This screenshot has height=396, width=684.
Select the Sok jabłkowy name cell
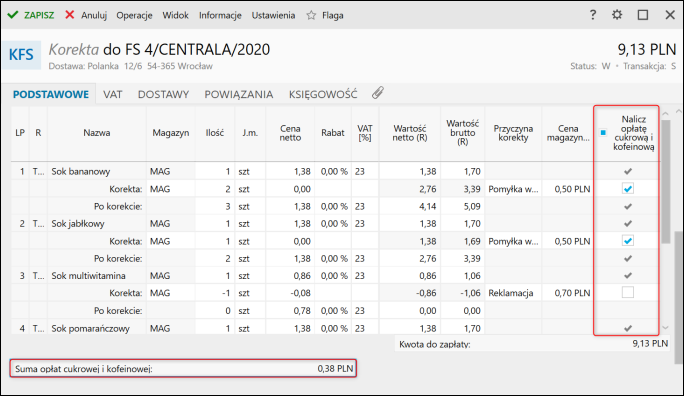tap(97, 224)
